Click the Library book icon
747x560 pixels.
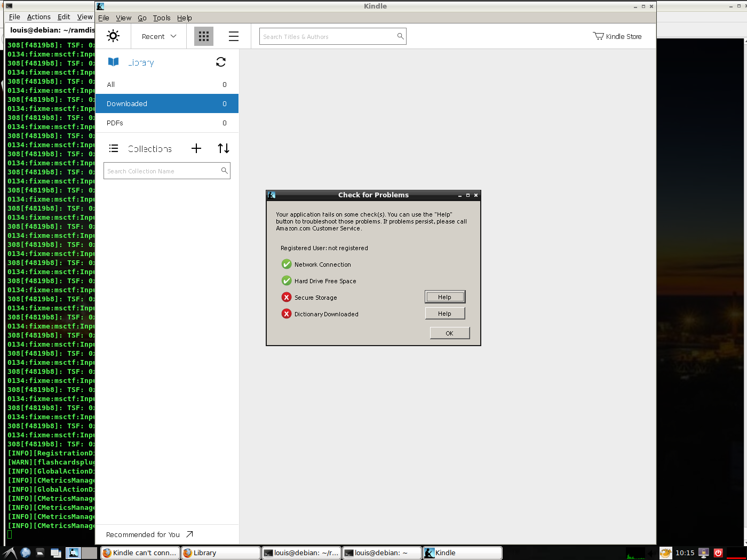coord(114,62)
